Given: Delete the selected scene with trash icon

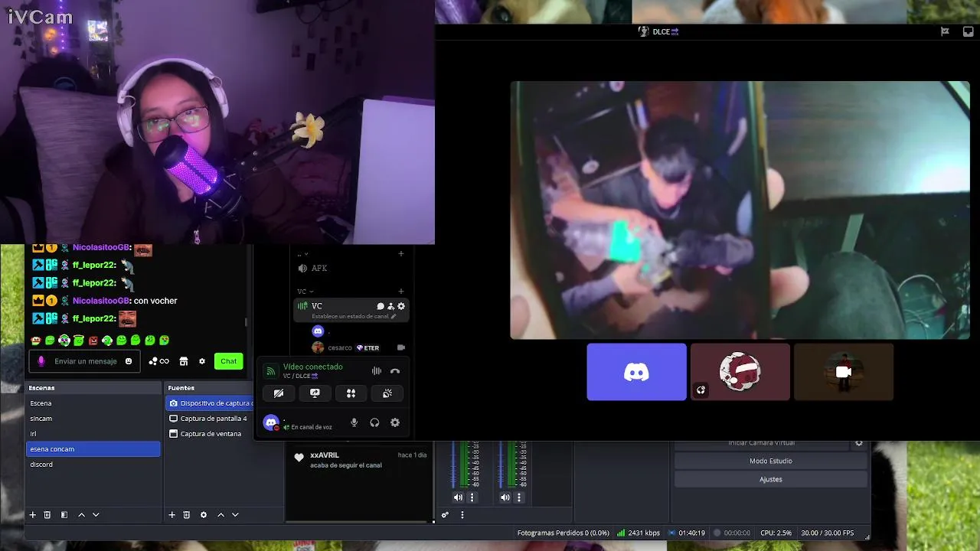Looking at the screenshot, I should tap(47, 515).
